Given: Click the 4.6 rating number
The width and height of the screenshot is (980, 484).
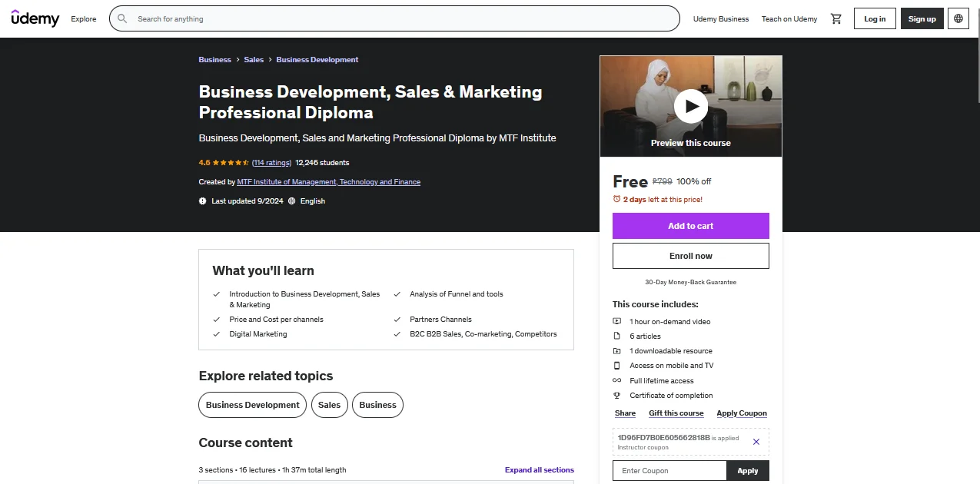Looking at the screenshot, I should 204,163.
